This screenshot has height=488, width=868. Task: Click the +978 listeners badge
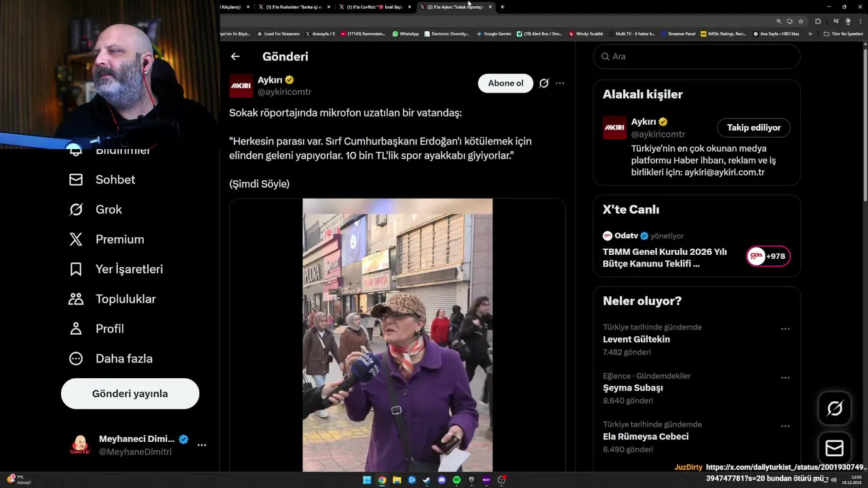click(x=768, y=256)
